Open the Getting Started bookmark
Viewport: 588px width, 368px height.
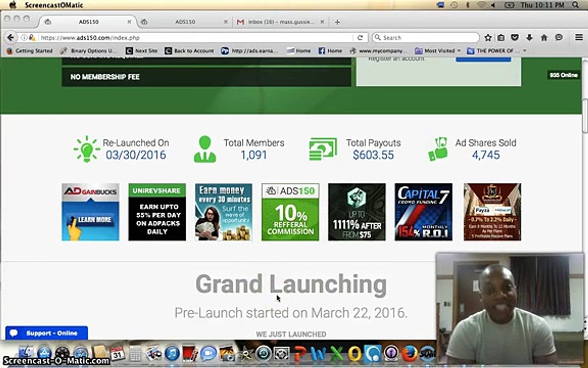point(30,51)
